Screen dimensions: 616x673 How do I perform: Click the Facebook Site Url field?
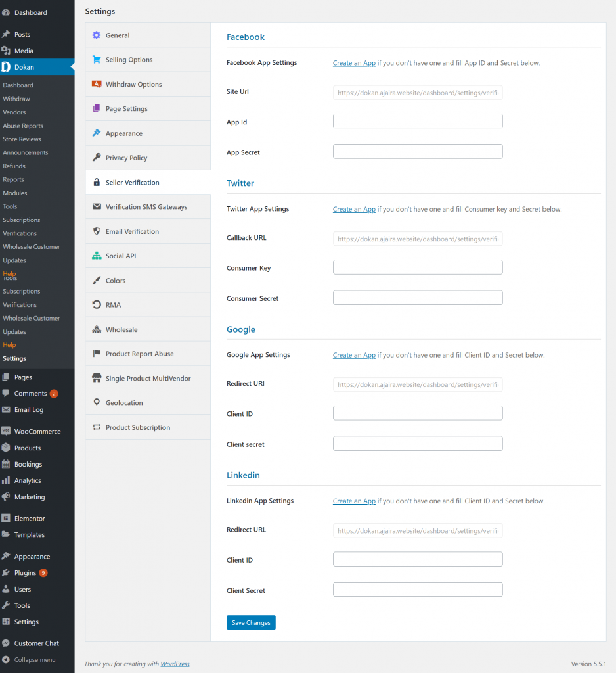[x=418, y=93]
